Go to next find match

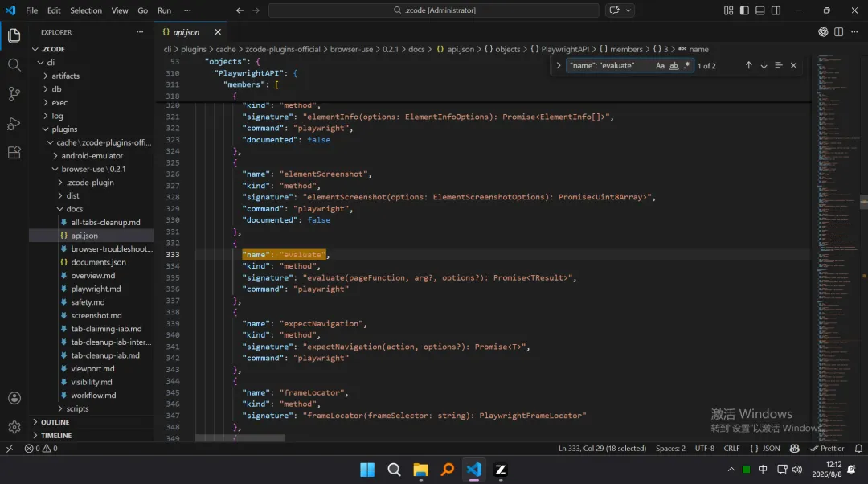pyautogui.click(x=764, y=65)
